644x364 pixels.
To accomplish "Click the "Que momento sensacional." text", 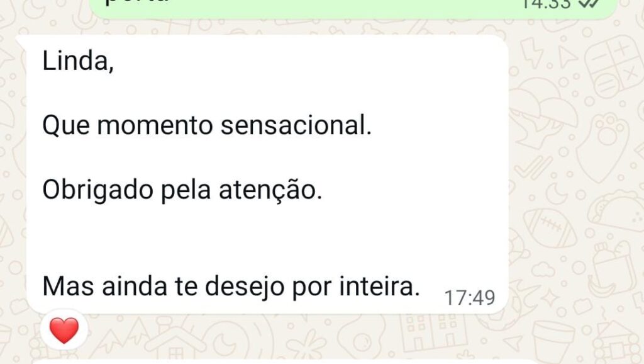I will tap(207, 127).
